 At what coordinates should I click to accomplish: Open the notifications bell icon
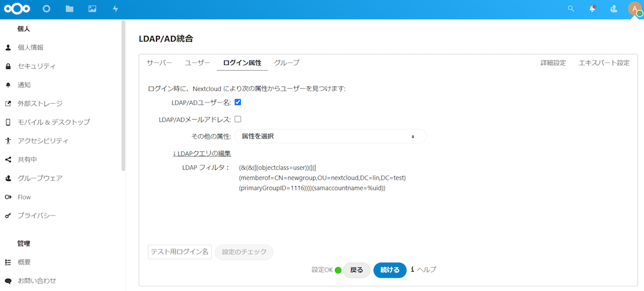(592, 8)
